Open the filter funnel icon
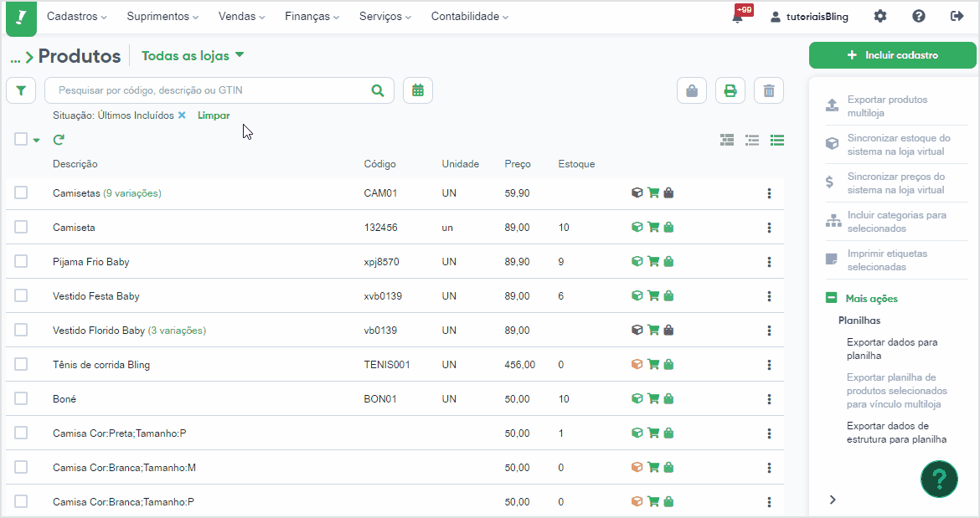 point(21,90)
